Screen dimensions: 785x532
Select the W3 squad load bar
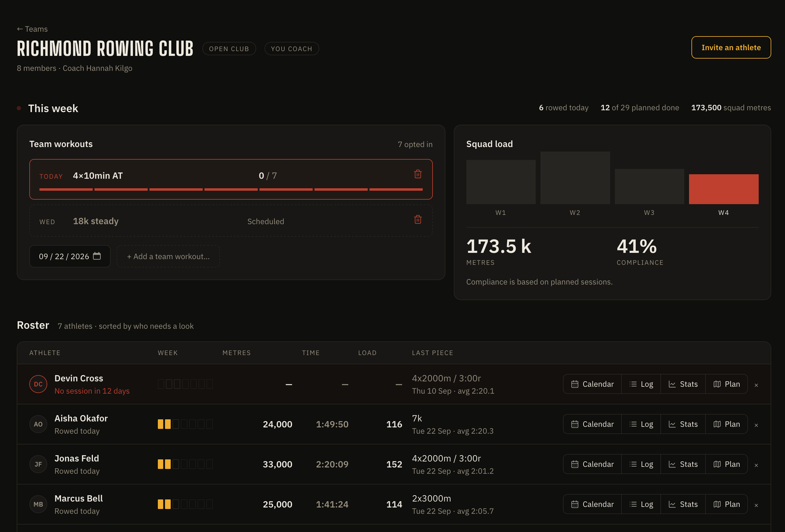pos(649,186)
